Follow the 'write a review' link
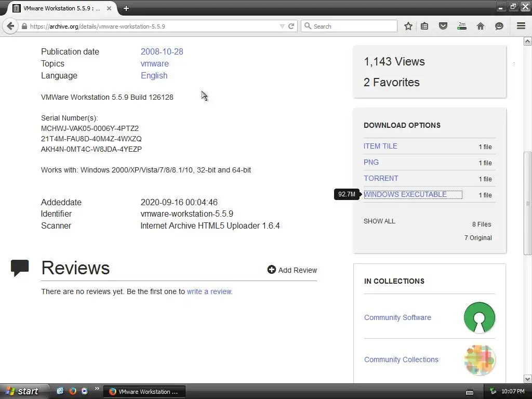The height and width of the screenshot is (399, 532). 210,291
